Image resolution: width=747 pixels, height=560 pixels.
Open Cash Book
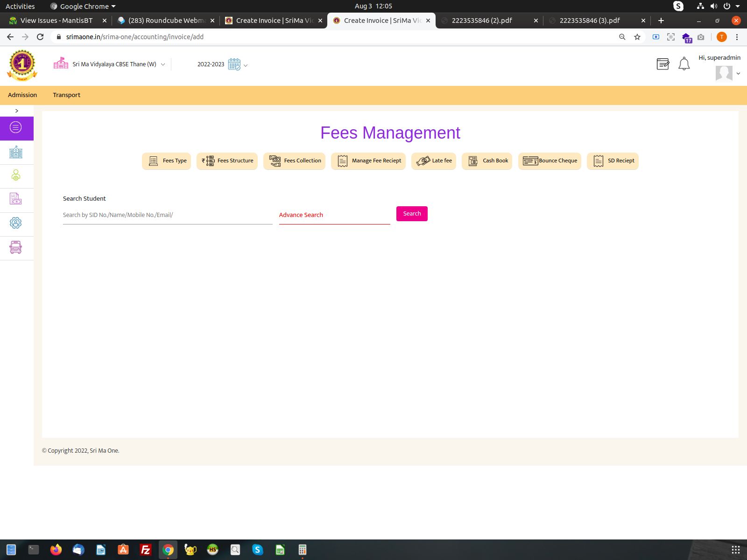point(487,161)
